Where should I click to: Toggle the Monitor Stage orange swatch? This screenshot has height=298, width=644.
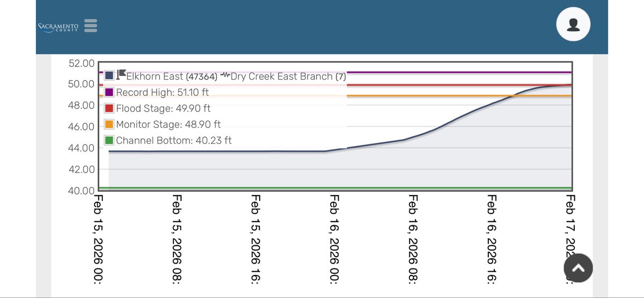tap(109, 125)
